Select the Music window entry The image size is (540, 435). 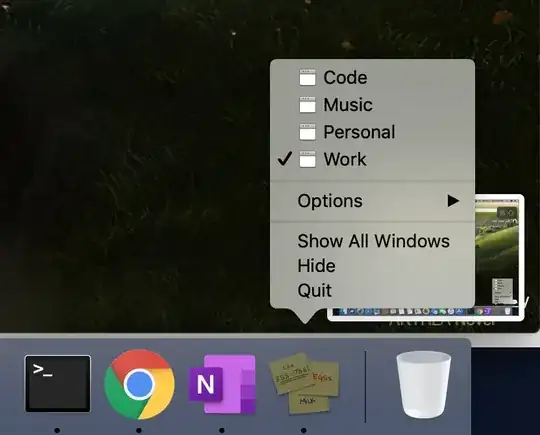pos(373,104)
